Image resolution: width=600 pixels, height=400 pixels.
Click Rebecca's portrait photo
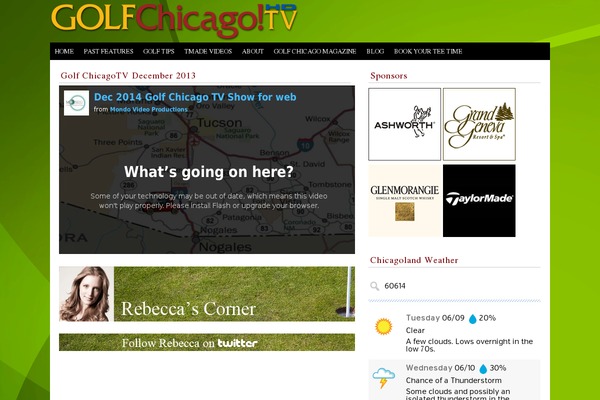point(86,294)
